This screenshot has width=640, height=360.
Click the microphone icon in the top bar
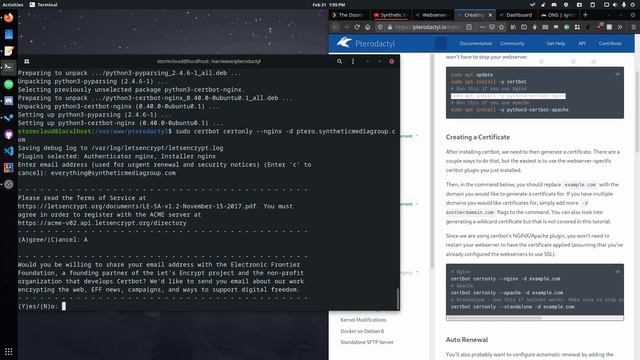624,4
